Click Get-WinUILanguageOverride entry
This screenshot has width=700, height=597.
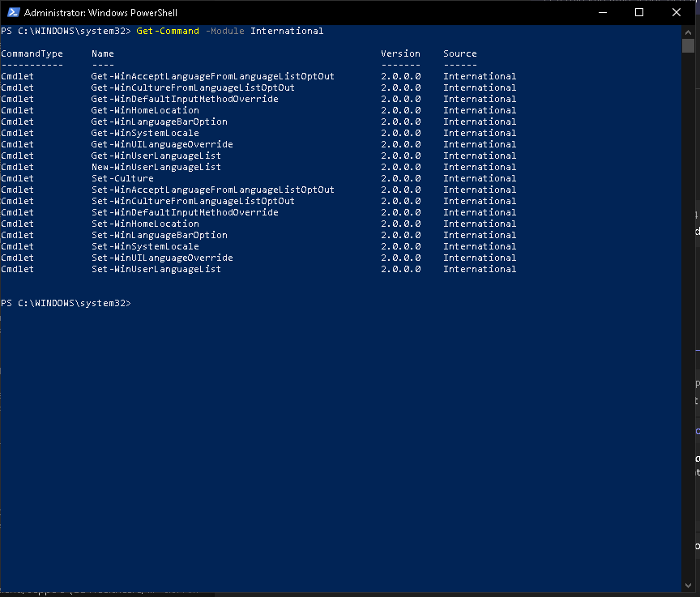pyautogui.click(x=162, y=144)
